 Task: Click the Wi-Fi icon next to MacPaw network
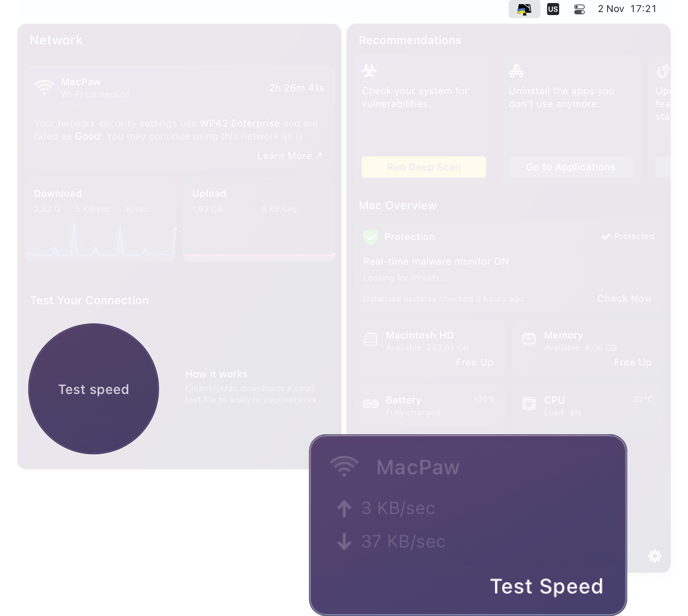click(44, 87)
